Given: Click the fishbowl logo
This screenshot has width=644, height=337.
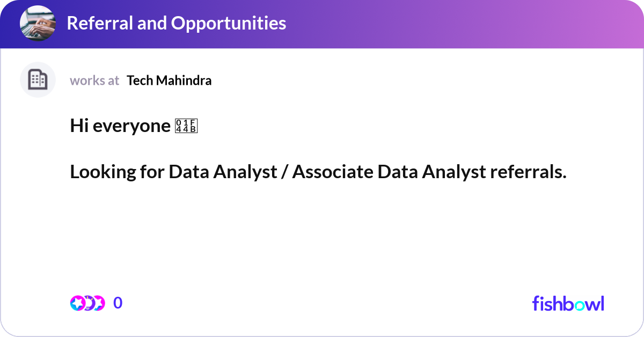Looking at the screenshot, I should point(568,303).
